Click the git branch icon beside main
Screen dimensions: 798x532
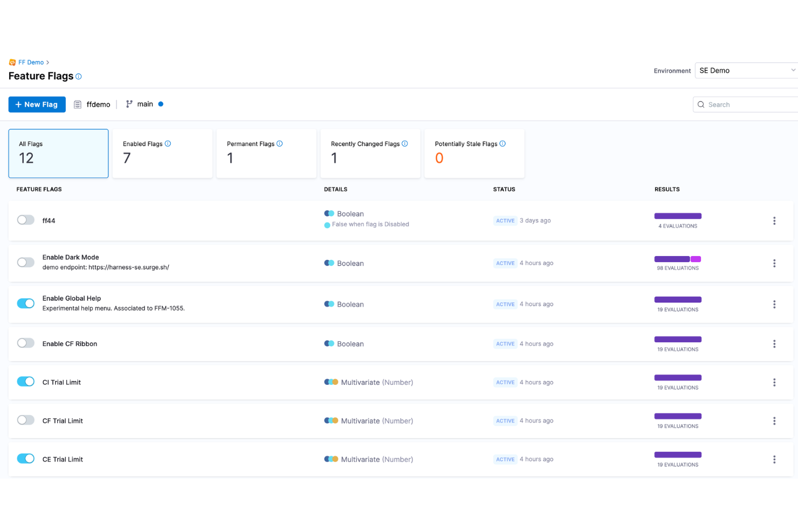(x=129, y=104)
